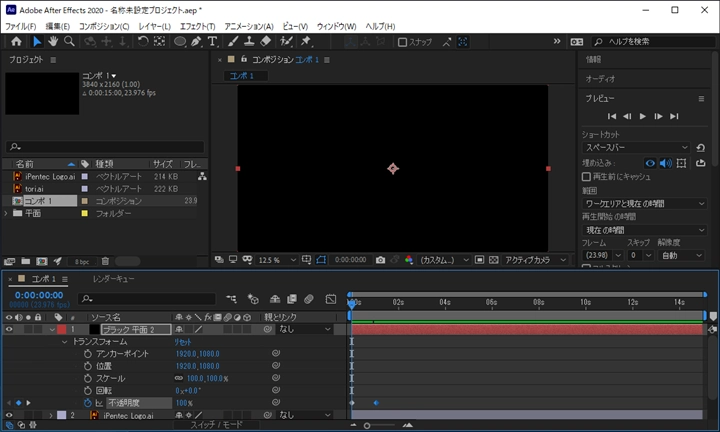Click the red label swatch of layer 1
The image size is (720, 432).
pyautogui.click(x=61, y=329)
